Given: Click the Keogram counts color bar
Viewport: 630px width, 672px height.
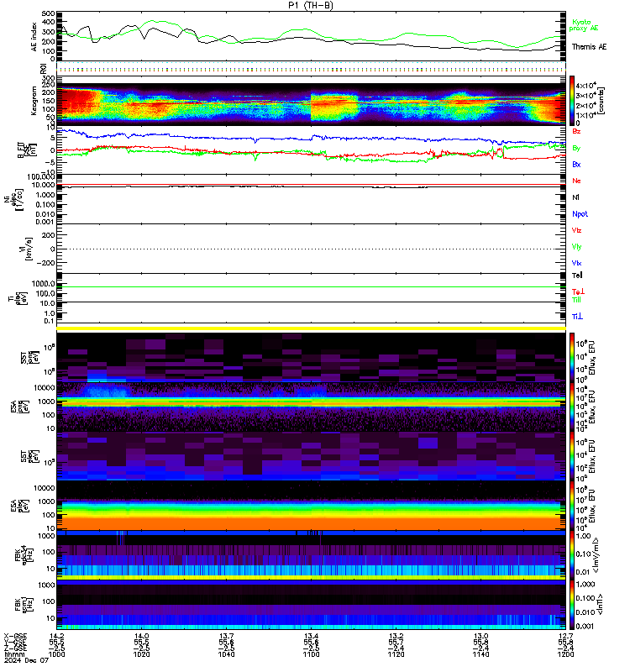Looking at the screenshot, I should 572,101.
